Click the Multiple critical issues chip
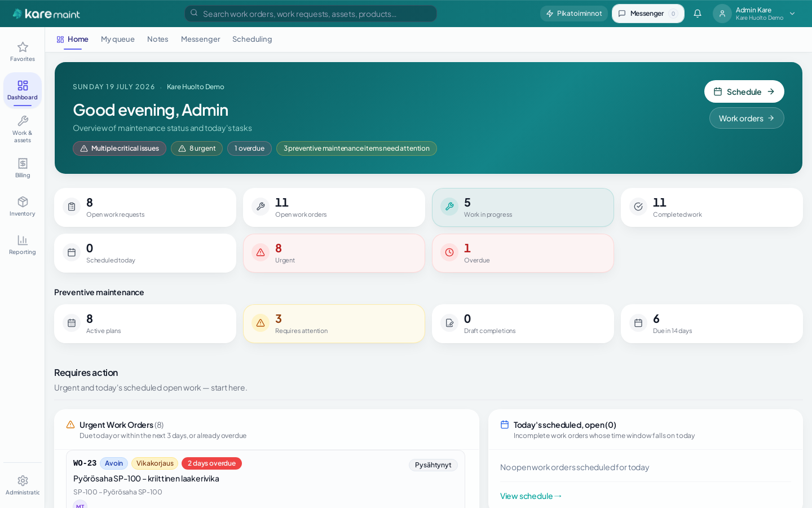The image size is (812, 508). tap(120, 148)
